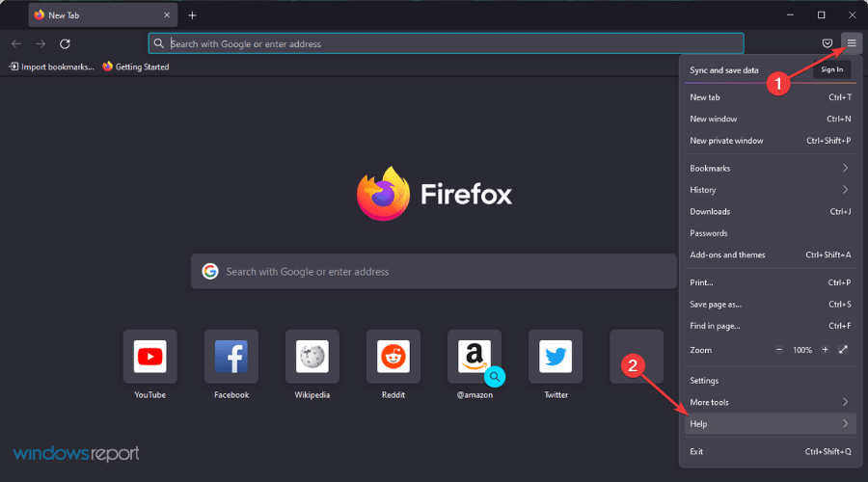This screenshot has width=868, height=482.
Task: Choose Find in page...
Action: 770,326
